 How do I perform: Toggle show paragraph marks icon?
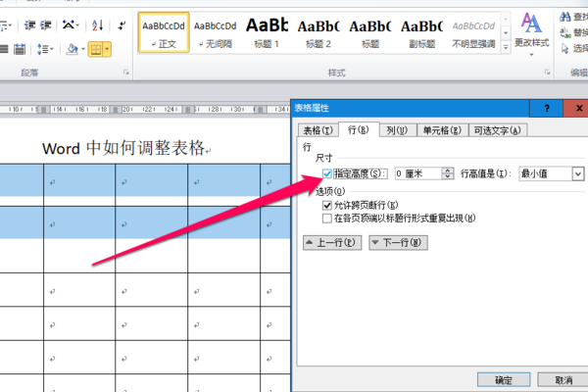click(x=122, y=25)
